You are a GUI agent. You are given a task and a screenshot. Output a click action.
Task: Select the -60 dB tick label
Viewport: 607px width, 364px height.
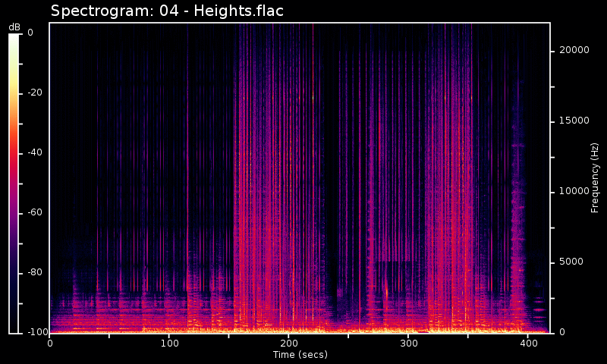(x=35, y=212)
